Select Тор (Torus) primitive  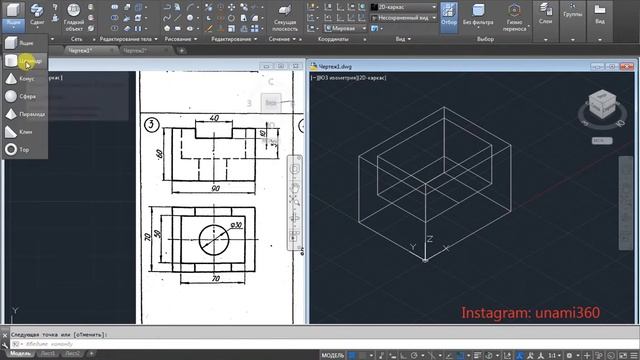pos(24,149)
